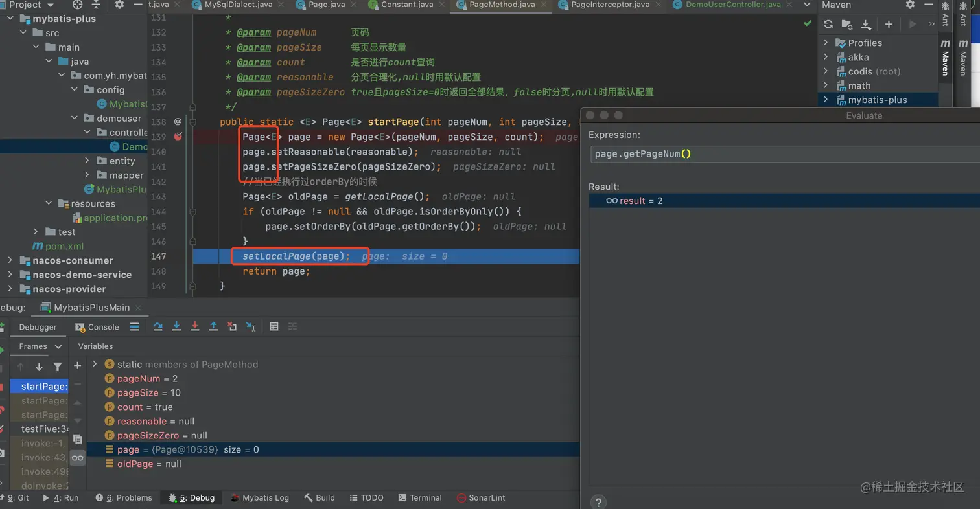Show the hidden editor tabs dropdown
The height and width of the screenshot is (509, 980).
point(807,5)
